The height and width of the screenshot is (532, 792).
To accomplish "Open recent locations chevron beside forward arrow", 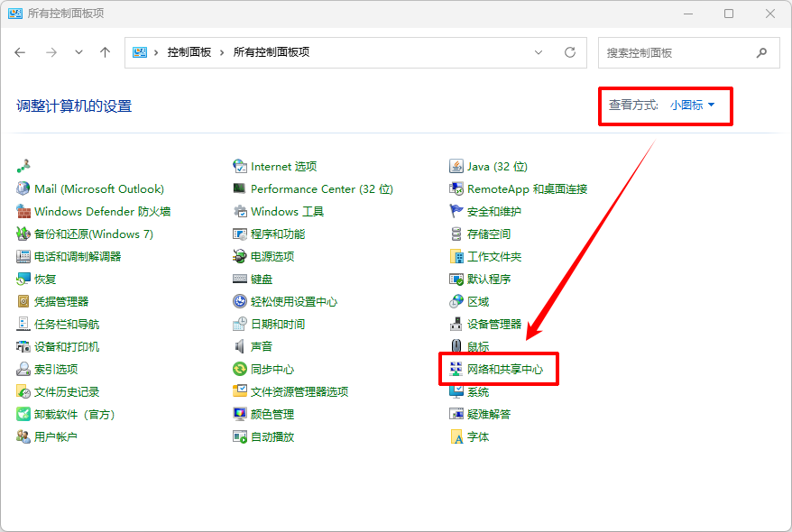I will (x=78, y=52).
